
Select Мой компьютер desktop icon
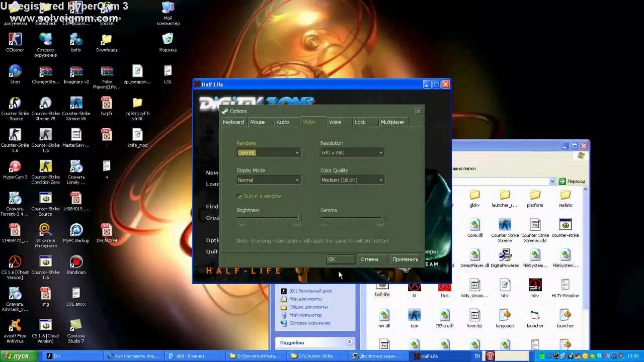pos(168,14)
